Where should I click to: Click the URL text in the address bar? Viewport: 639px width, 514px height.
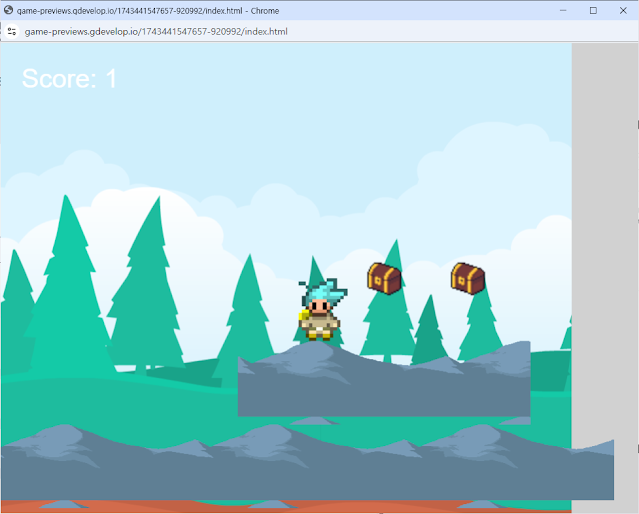point(156,31)
